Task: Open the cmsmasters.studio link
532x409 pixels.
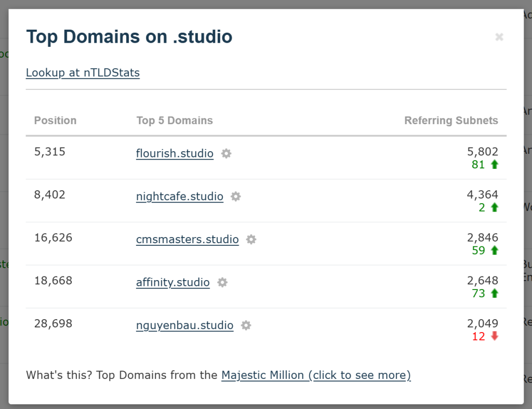Action: (x=187, y=240)
